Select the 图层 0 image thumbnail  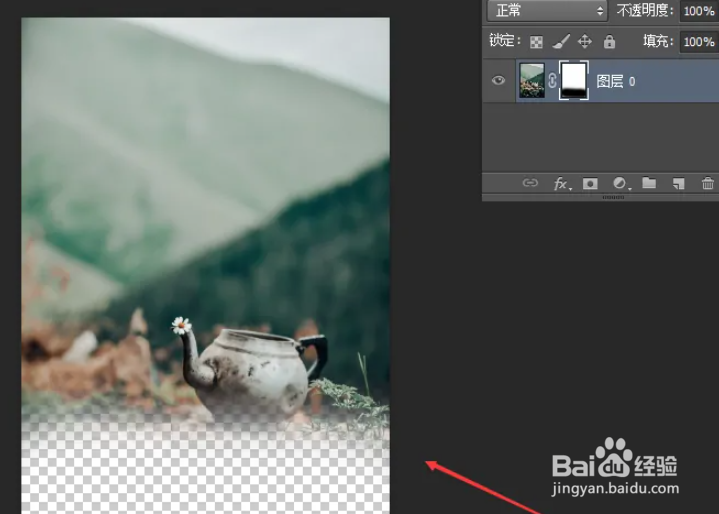coord(532,81)
